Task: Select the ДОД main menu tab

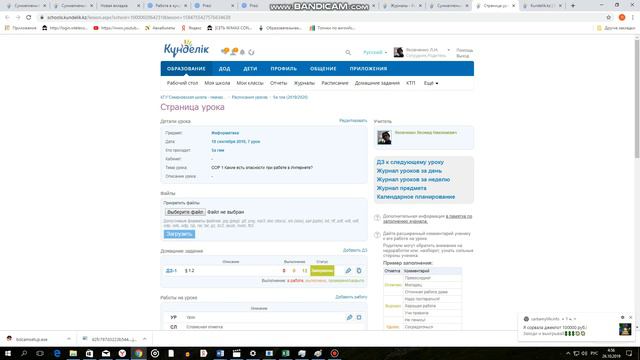Action: point(224,69)
